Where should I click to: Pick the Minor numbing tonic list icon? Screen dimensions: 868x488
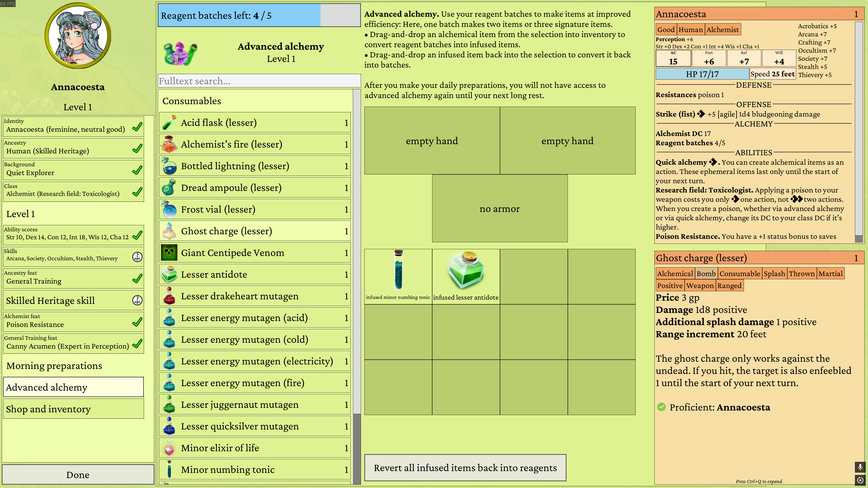click(169, 469)
